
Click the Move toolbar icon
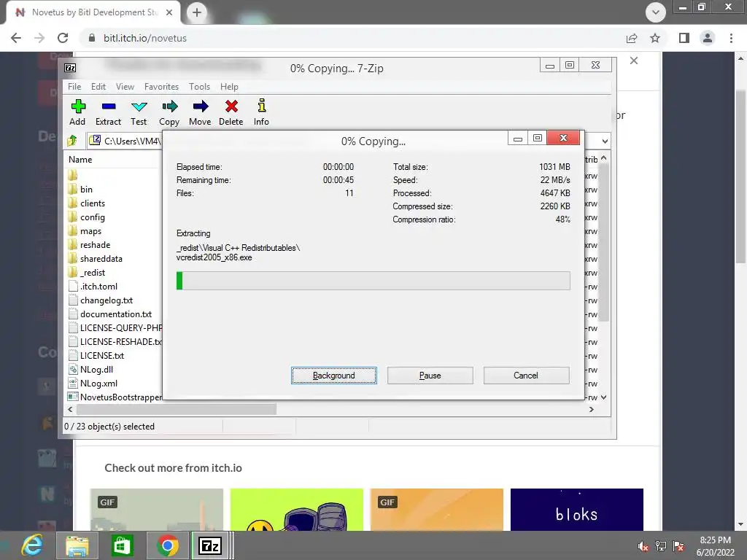(x=200, y=113)
